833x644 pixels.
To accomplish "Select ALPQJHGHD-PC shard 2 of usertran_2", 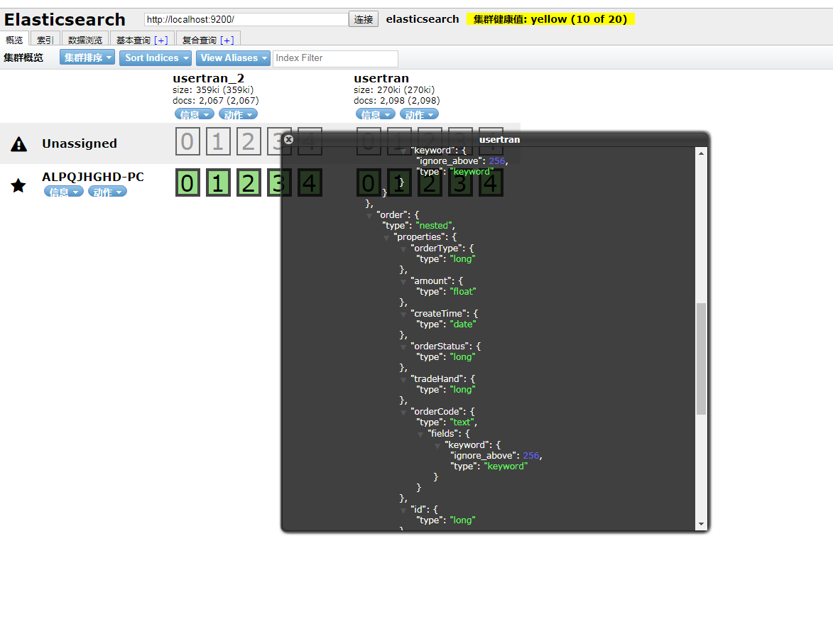I will [x=249, y=182].
